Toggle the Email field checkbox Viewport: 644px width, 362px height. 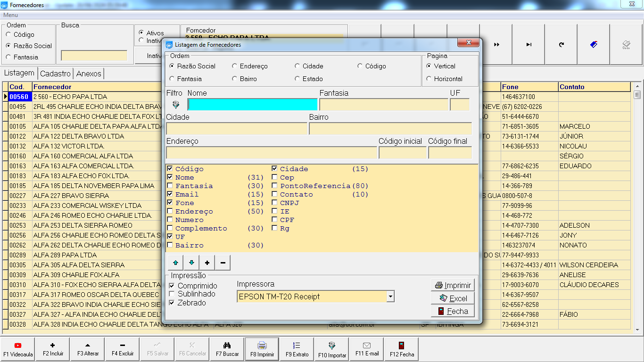point(170,194)
